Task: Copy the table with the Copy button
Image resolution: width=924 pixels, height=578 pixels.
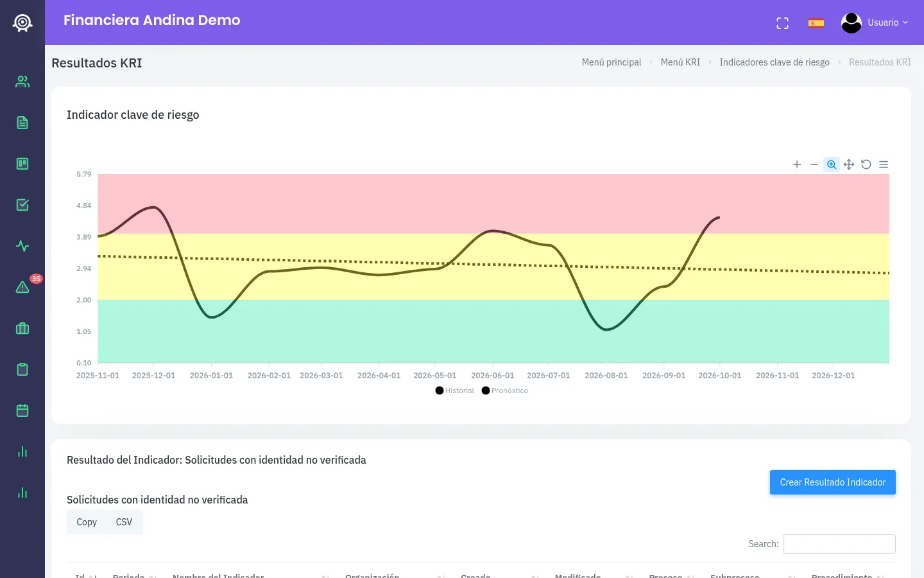Action: 87,522
